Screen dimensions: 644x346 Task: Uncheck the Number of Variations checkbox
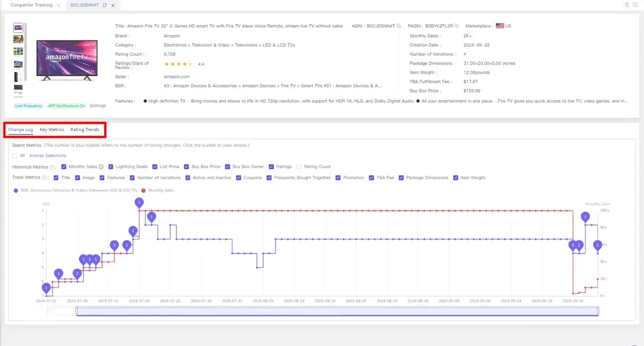coord(132,178)
